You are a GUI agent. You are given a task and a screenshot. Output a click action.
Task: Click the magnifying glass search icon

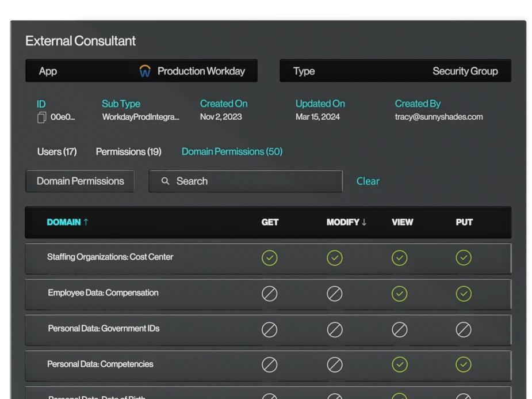165,181
